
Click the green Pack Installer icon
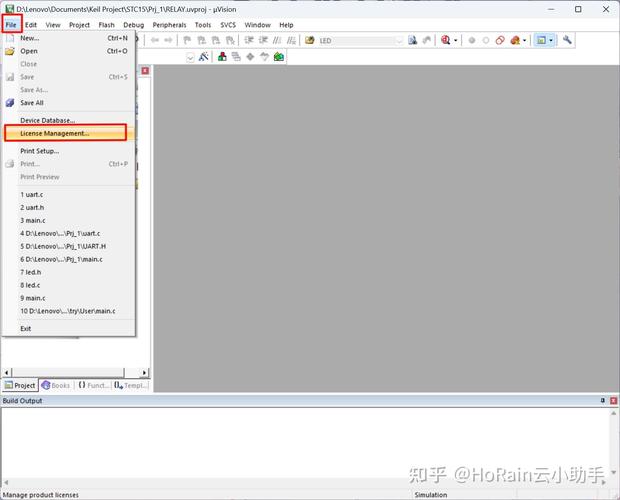point(279,57)
